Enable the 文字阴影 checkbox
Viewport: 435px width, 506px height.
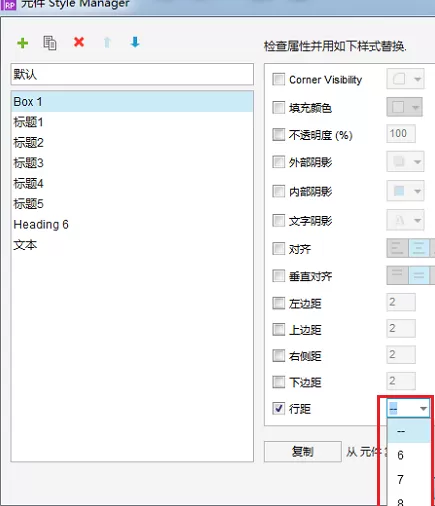(x=278, y=220)
